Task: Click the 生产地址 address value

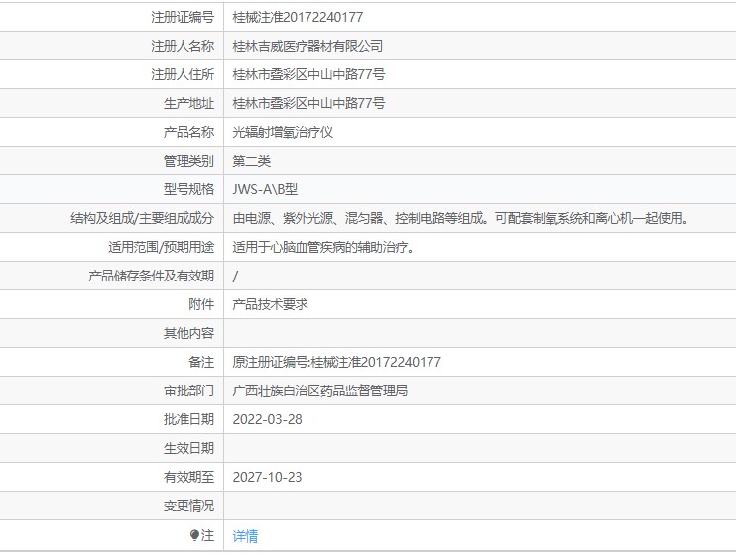Action: coord(308,103)
